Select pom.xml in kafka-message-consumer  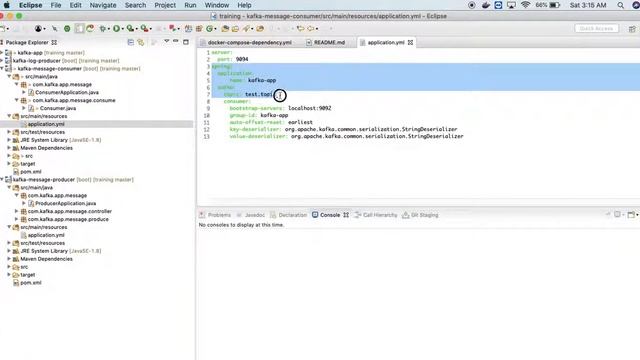coord(31,172)
